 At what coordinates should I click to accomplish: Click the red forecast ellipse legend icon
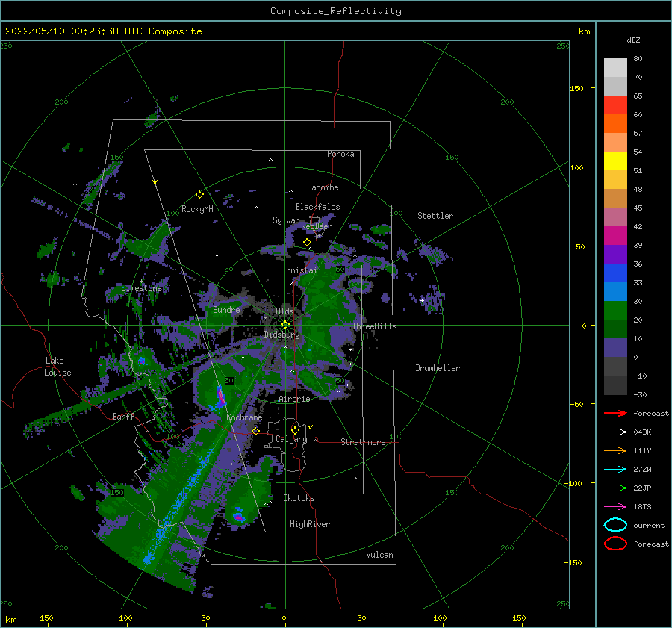pyautogui.click(x=615, y=544)
